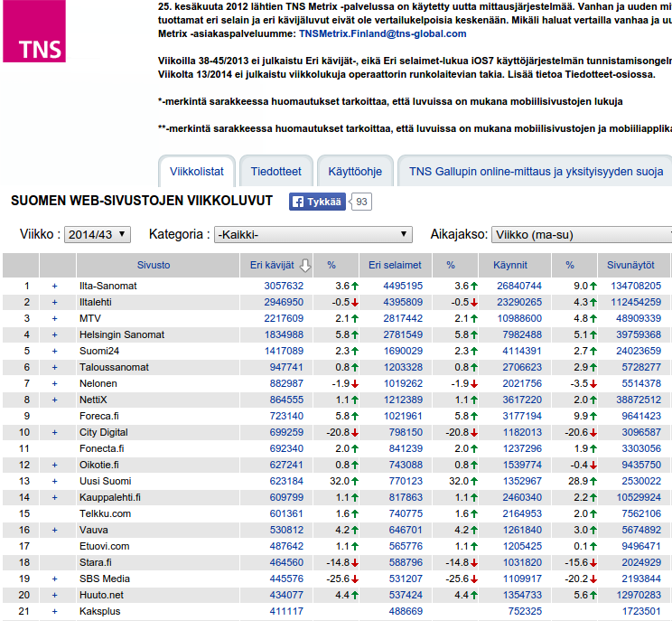Sort by % column after Eri selaimet
The height and width of the screenshot is (621, 672).
pos(451,265)
